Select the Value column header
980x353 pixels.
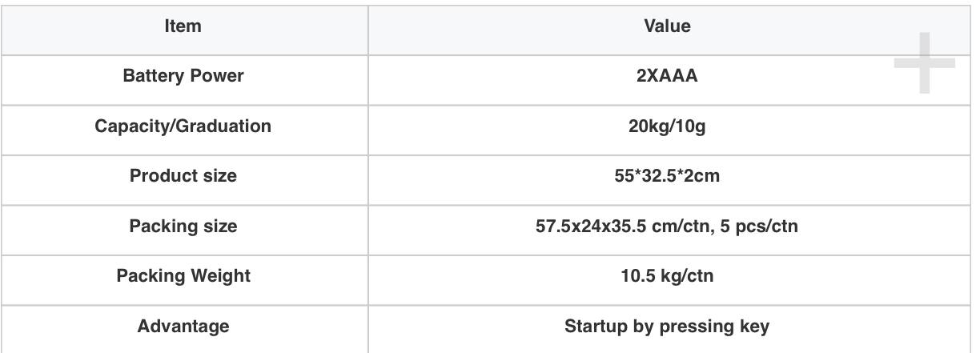[x=668, y=26]
